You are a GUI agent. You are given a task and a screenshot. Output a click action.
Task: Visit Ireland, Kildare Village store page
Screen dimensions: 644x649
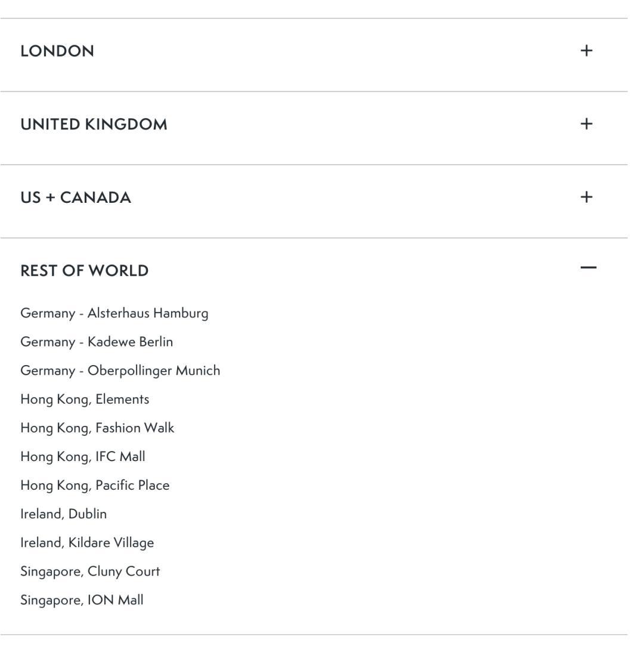[x=87, y=542]
